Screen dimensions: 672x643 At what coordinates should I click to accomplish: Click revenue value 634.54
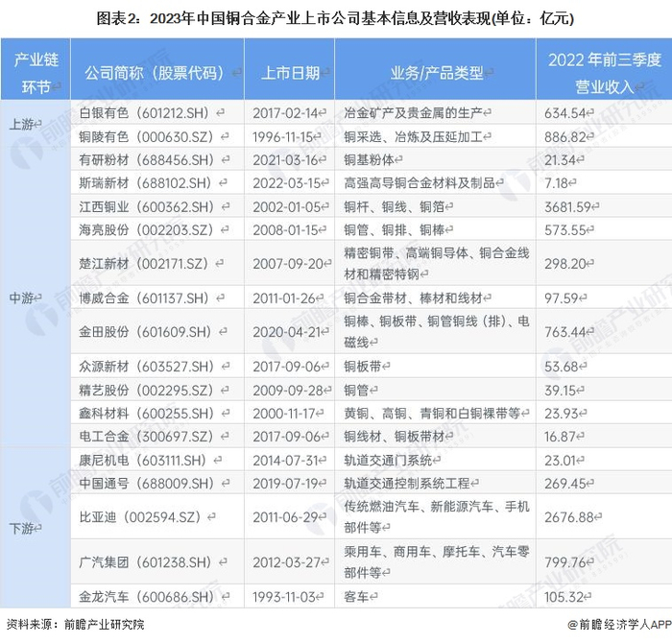tap(564, 113)
